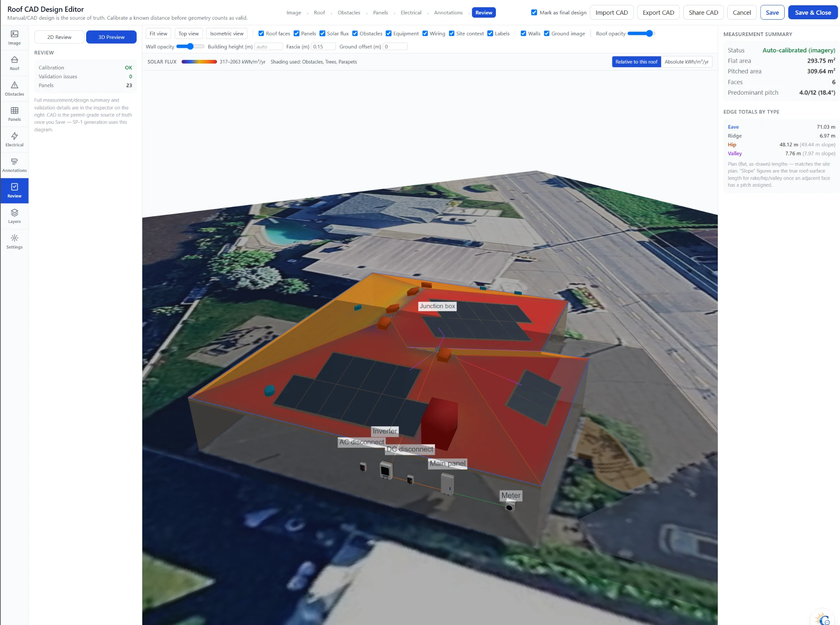Open the Annotations sidebar section

[x=14, y=165]
